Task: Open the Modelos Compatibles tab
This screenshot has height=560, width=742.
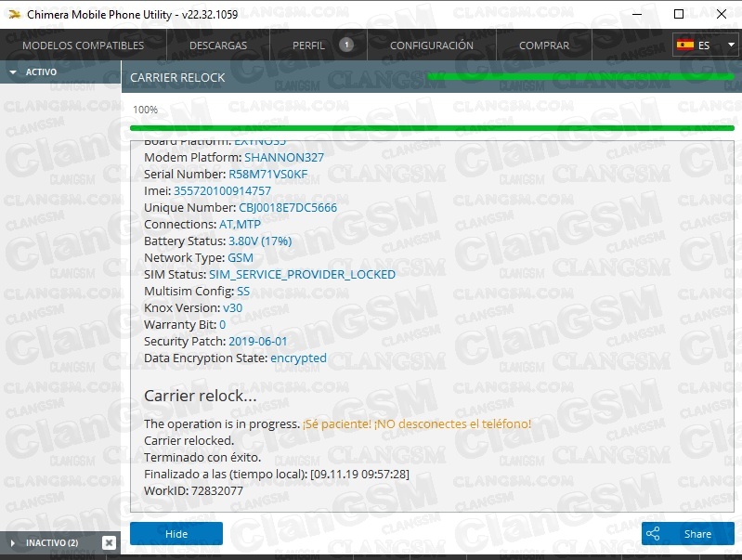Action: [84, 46]
